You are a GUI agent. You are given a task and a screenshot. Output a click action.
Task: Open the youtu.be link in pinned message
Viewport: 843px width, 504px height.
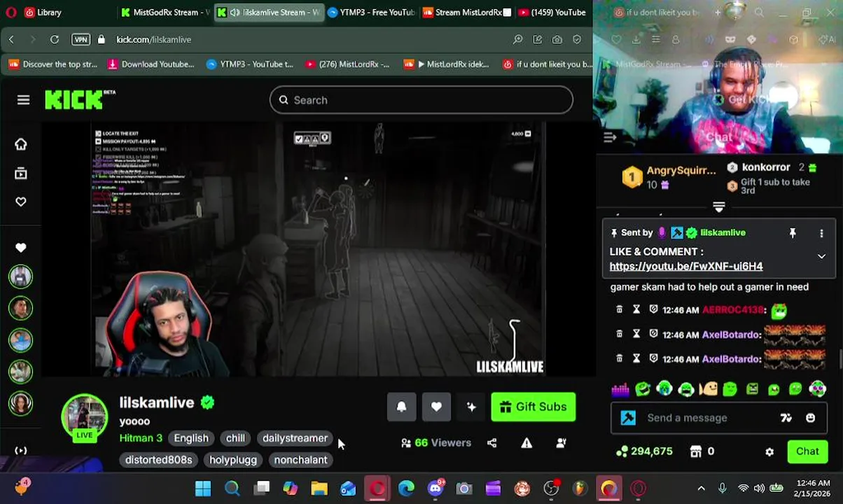[x=686, y=266]
